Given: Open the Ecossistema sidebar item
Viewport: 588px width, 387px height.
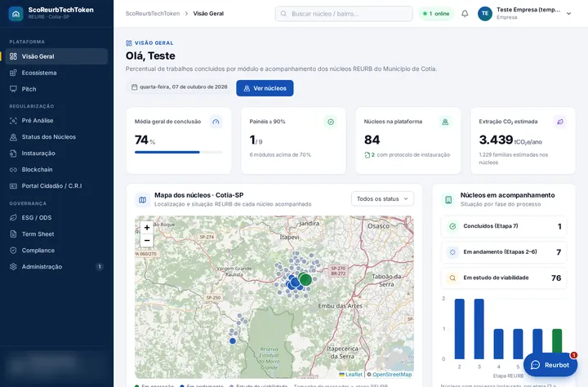Looking at the screenshot, I should (56, 73).
